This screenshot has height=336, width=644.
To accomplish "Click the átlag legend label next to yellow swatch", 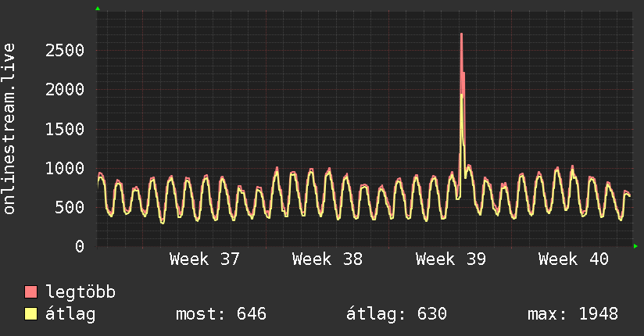I will [70, 314].
